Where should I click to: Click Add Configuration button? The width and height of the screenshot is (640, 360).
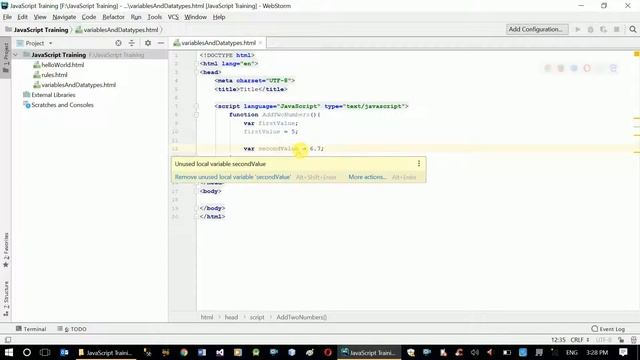point(537,29)
